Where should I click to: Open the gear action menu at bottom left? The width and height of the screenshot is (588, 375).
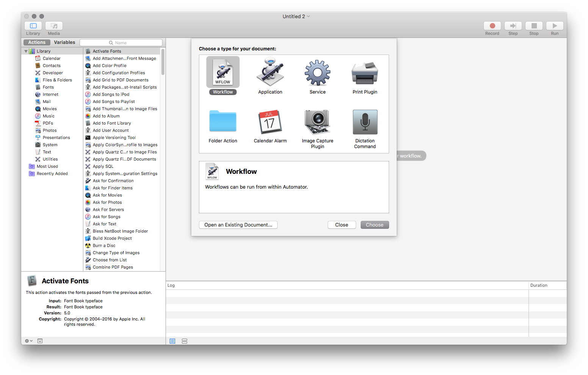coord(28,341)
